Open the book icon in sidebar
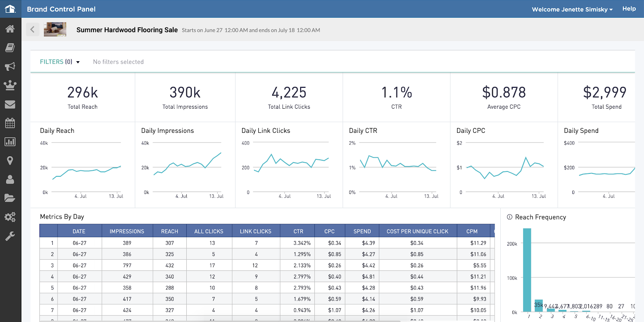The image size is (644, 322). [10, 47]
